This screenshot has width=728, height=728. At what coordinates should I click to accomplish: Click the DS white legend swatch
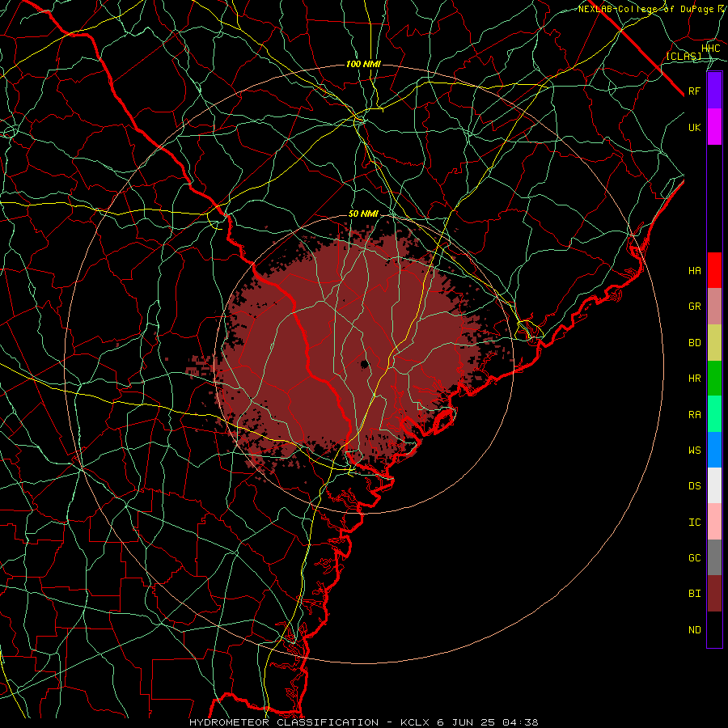[714, 485]
